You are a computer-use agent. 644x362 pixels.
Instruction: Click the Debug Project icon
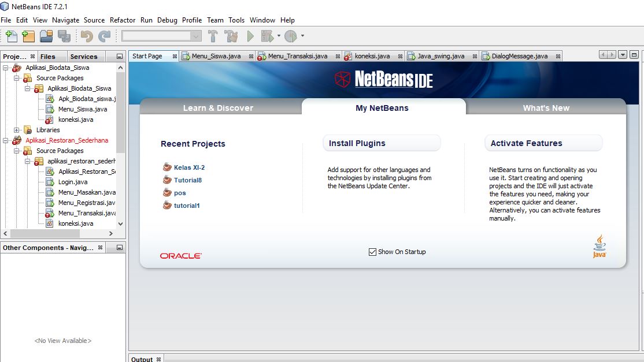click(268, 36)
